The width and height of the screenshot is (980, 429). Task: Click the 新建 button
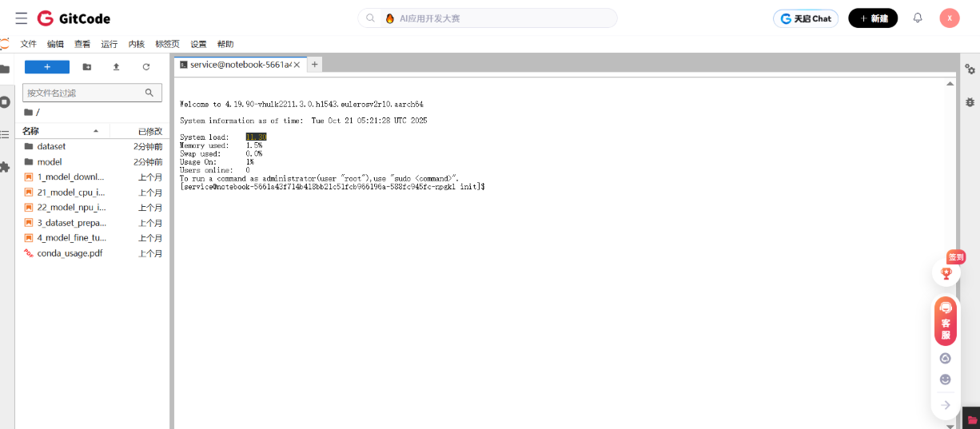pos(873,18)
